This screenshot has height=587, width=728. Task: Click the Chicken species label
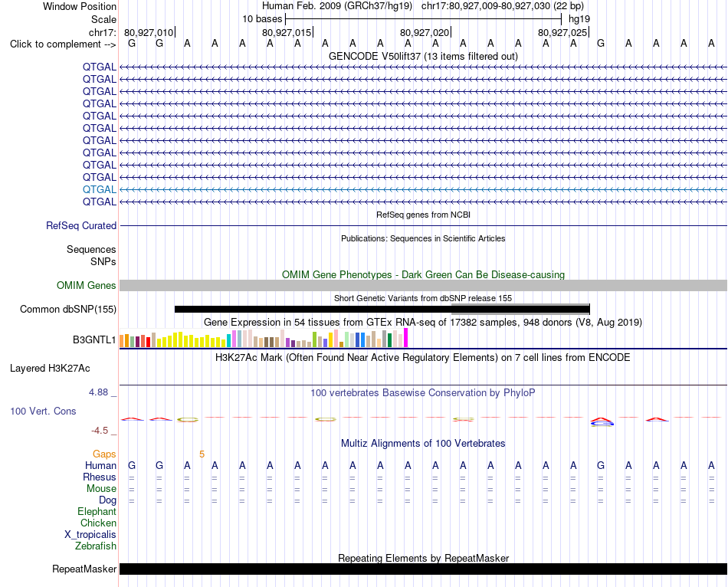98,523
